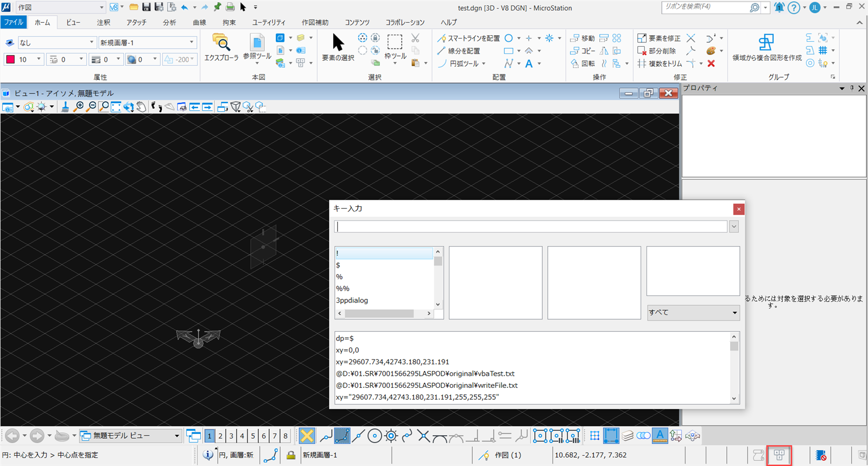Toggle view 8 button
Image resolution: width=868 pixels, height=466 pixels.
pos(286,436)
